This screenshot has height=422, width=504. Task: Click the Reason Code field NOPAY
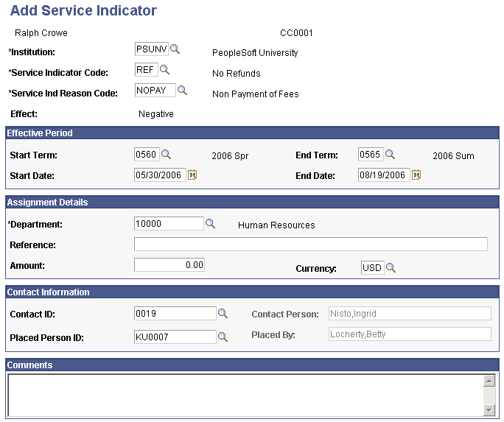[155, 91]
